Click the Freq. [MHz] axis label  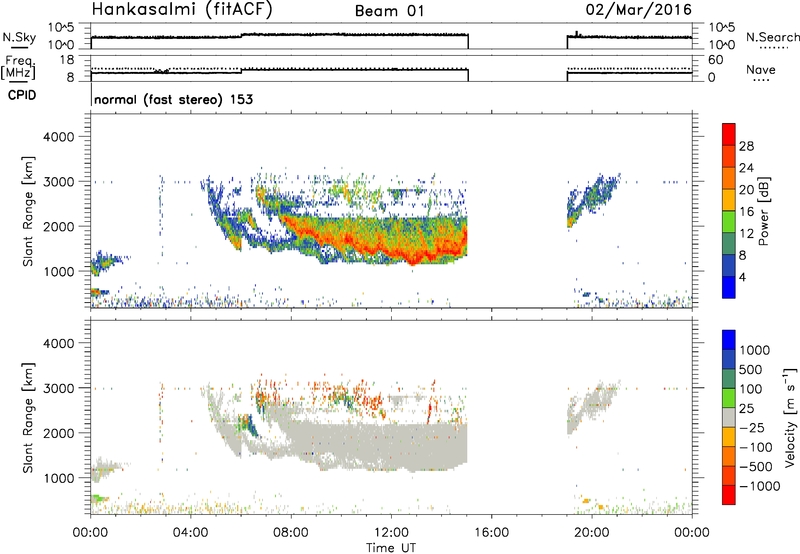pos(19,68)
